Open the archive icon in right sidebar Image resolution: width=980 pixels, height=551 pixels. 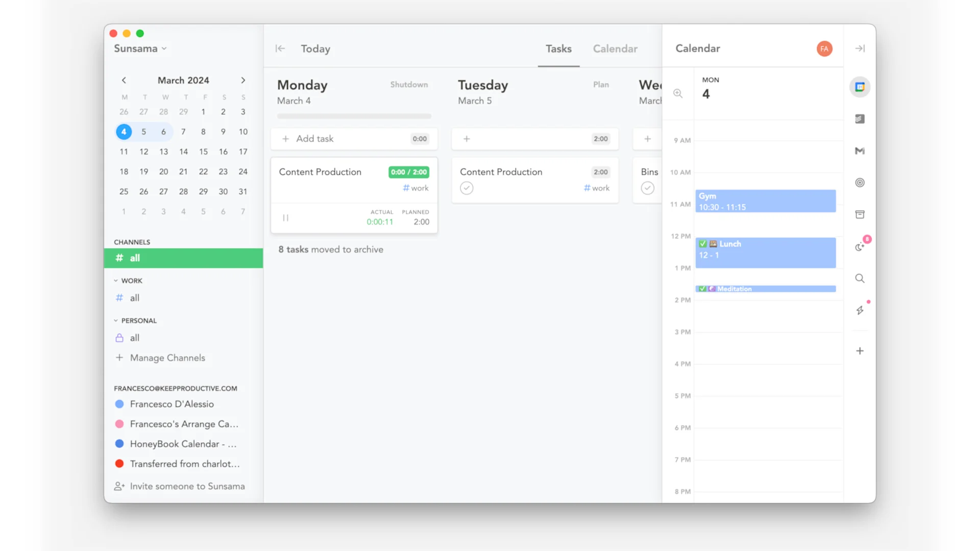click(860, 214)
